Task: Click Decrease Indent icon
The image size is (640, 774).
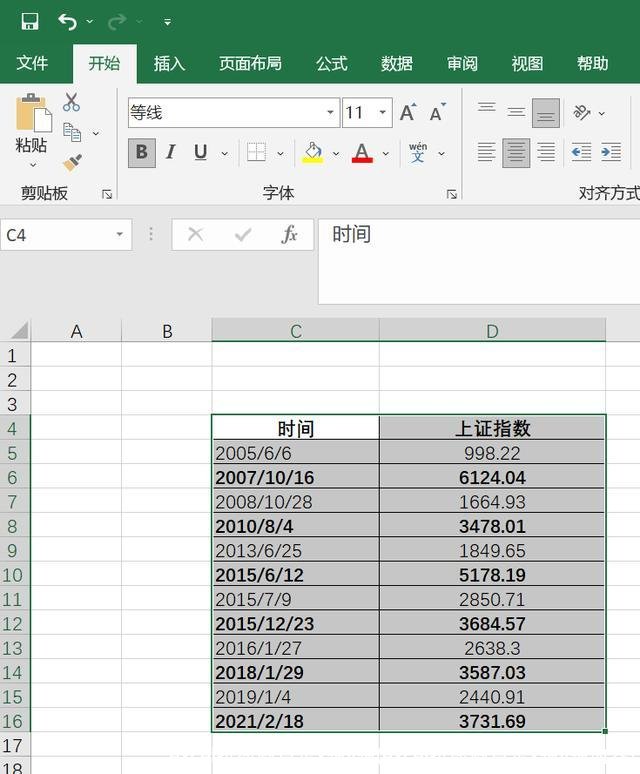Action: (x=581, y=153)
